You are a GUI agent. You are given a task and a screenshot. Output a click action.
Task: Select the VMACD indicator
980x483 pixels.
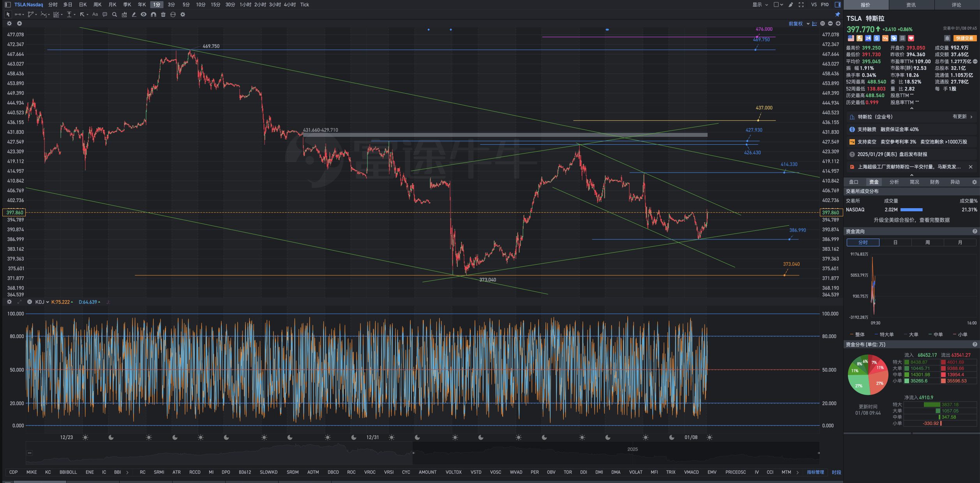coord(692,472)
